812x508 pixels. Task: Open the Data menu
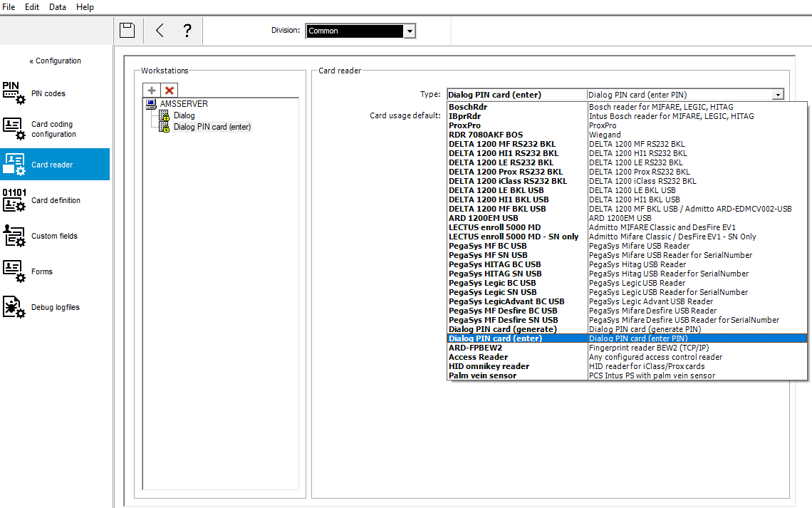tap(58, 7)
